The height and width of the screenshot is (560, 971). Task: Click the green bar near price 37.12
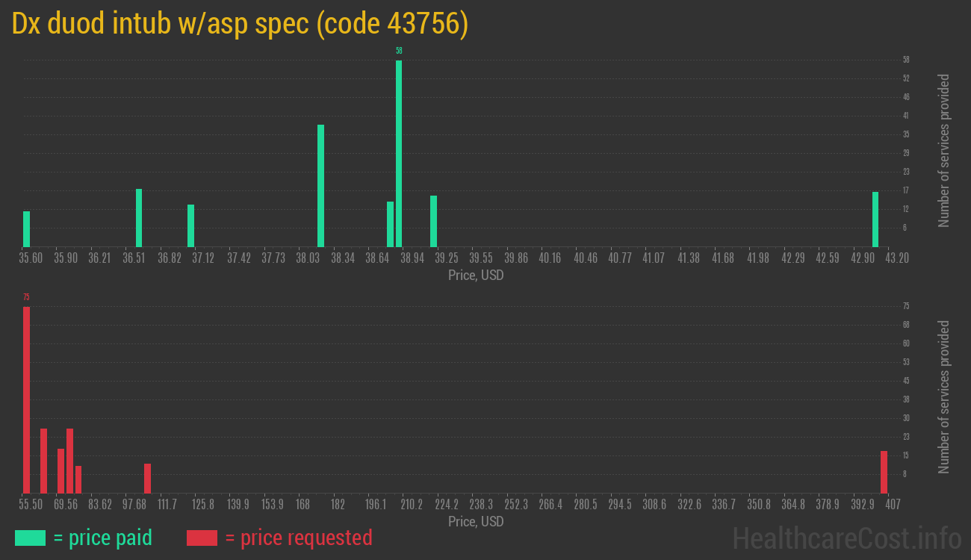pyautogui.click(x=190, y=225)
